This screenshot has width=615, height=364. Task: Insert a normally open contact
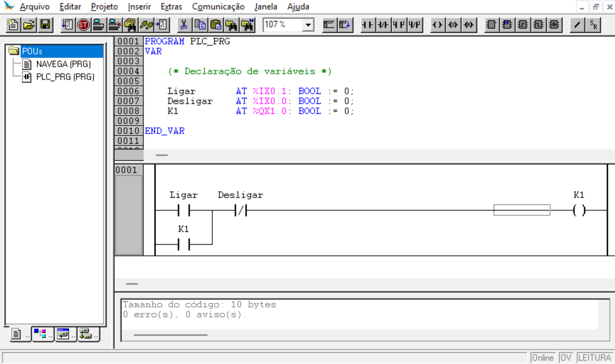[x=367, y=25]
